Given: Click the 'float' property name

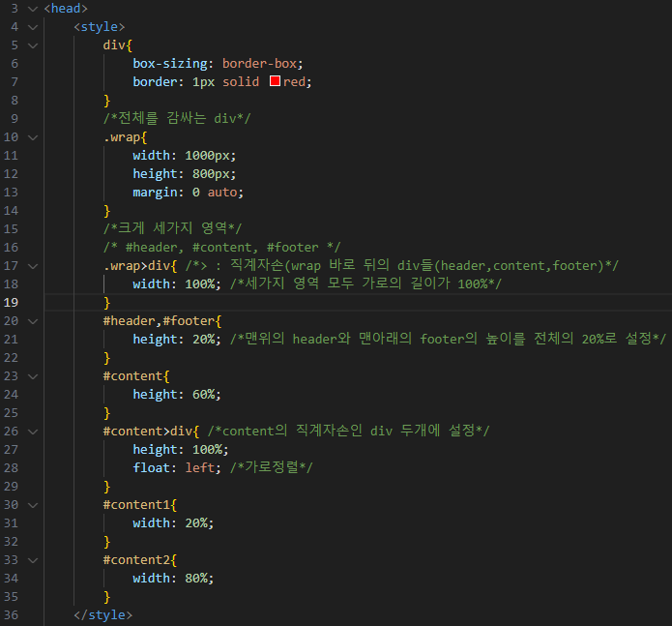Looking at the screenshot, I should pos(151,467).
